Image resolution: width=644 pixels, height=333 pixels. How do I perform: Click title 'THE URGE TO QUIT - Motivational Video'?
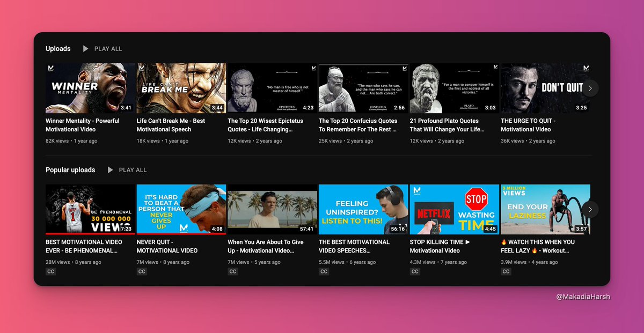click(x=528, y=125)
